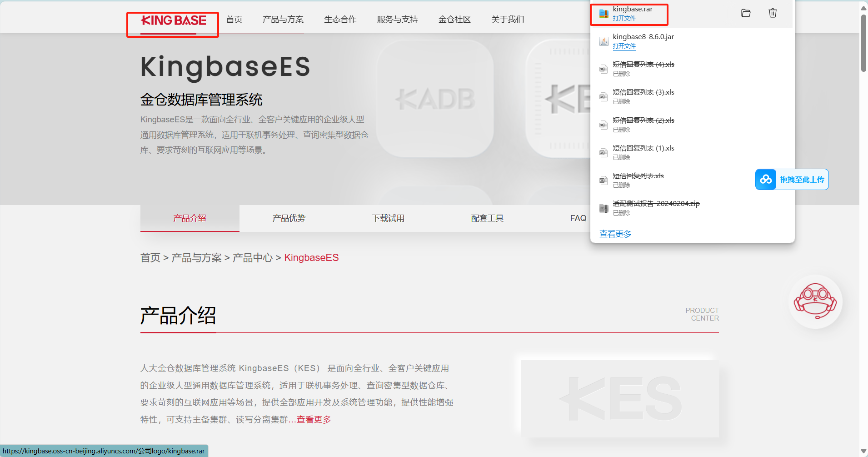The width and height of the screenshot is (868, 457).
Task: Click KingbaseES in the breadcrumb
Action: point(311,258)
